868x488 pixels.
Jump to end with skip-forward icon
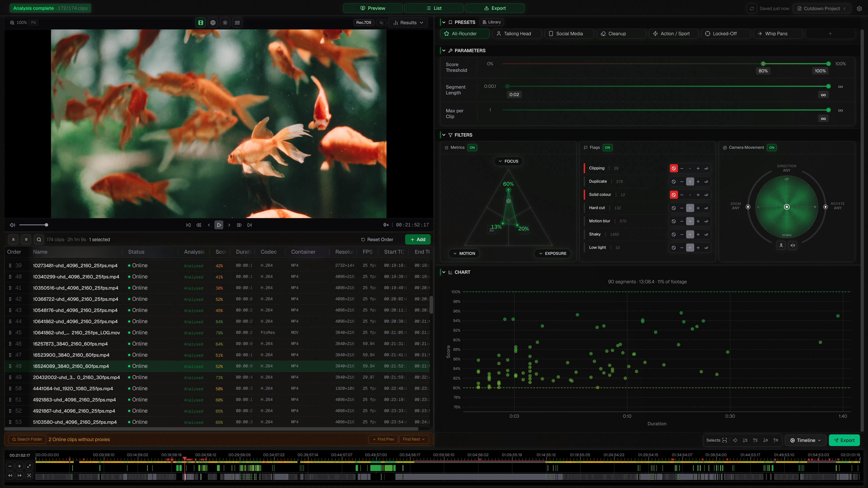pyautogui.click(x=250, y=225)
